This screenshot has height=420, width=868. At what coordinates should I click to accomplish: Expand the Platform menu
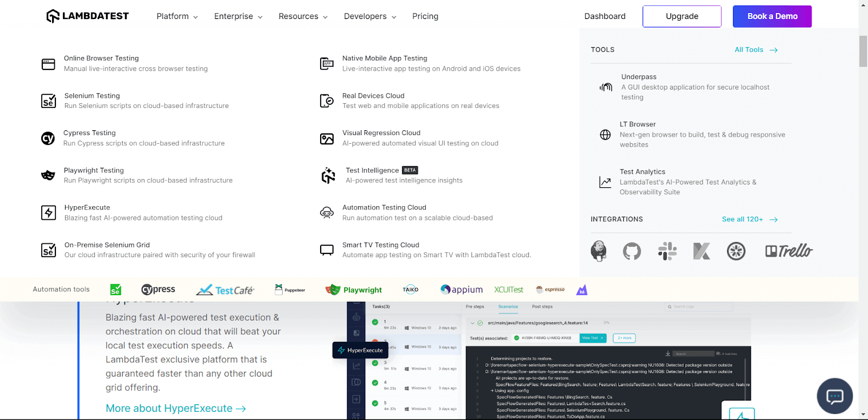click(177, 16)
